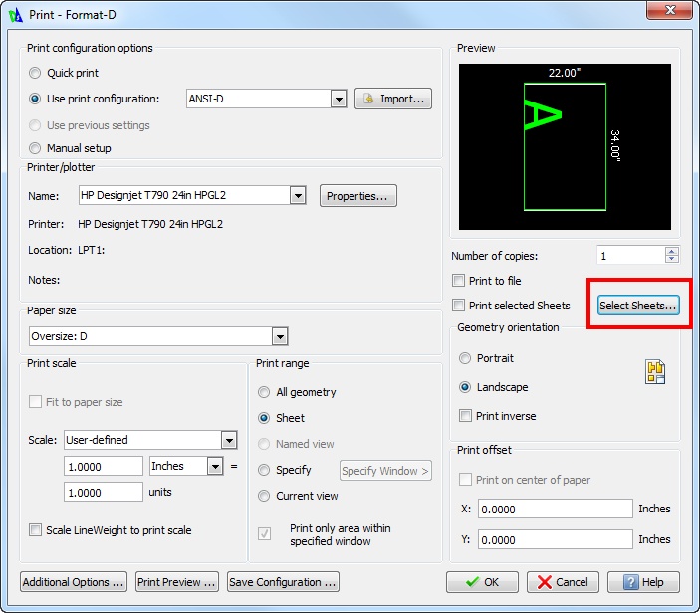Viewport: 700px width, 613px height.
Task: Open the ANSI-D print configuration dropdown
Action: point(339,99)
